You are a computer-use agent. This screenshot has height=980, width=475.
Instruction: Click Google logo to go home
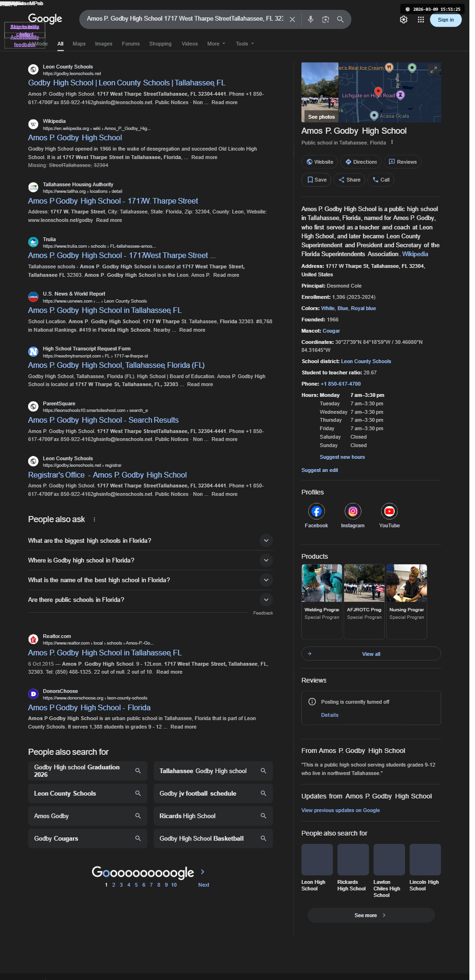pyautogui.click(x=45, y=18)
